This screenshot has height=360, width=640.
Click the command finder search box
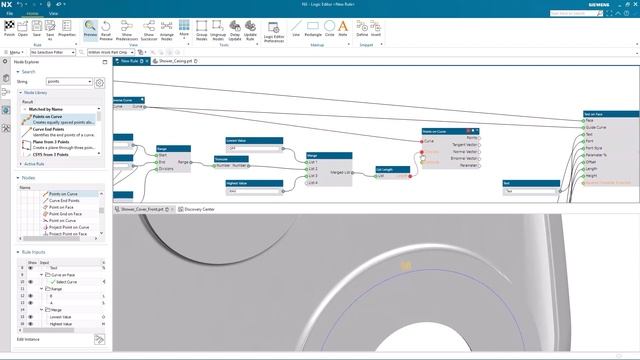[x=576, y=13]
